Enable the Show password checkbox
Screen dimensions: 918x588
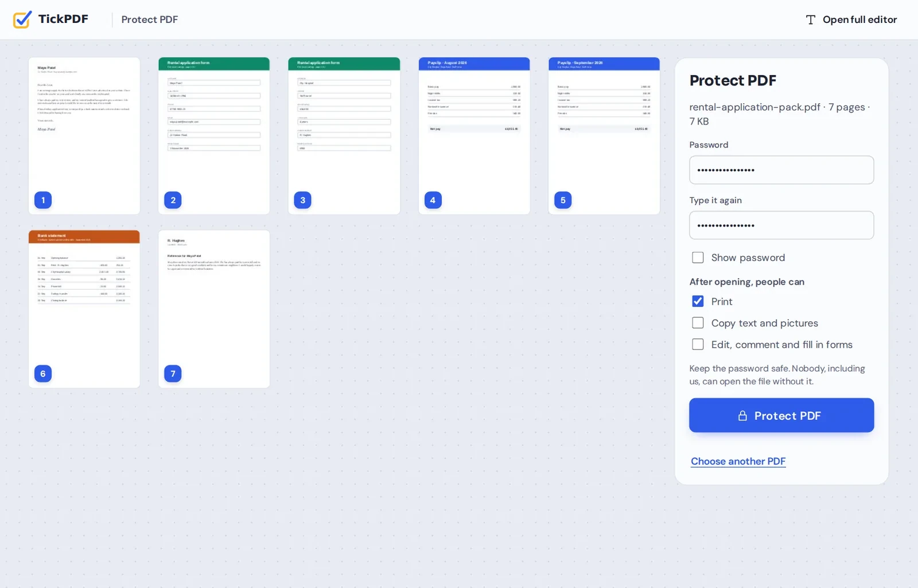coord(698,258)
